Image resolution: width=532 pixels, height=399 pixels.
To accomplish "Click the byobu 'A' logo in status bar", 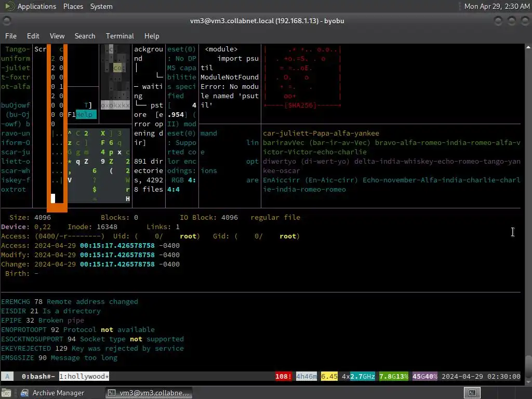I will coord(7,376).
